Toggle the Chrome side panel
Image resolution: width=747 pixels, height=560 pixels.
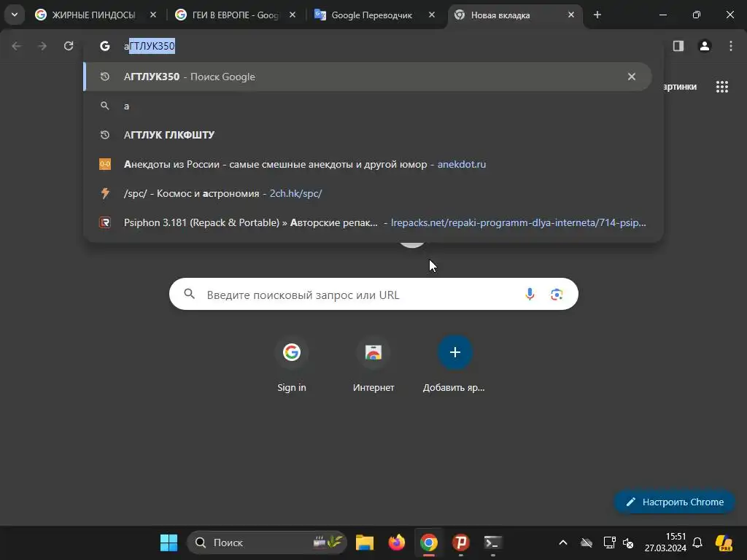click(x=678, y=46)
